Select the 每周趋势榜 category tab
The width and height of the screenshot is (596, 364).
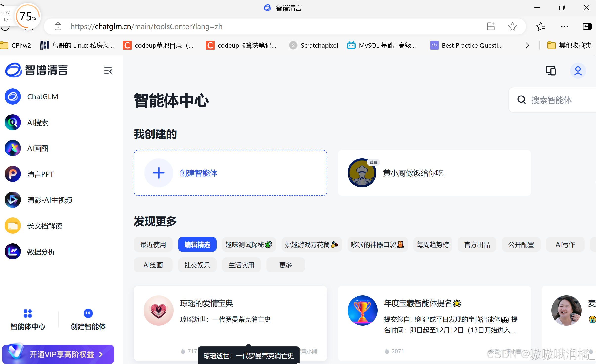[432, 245]
